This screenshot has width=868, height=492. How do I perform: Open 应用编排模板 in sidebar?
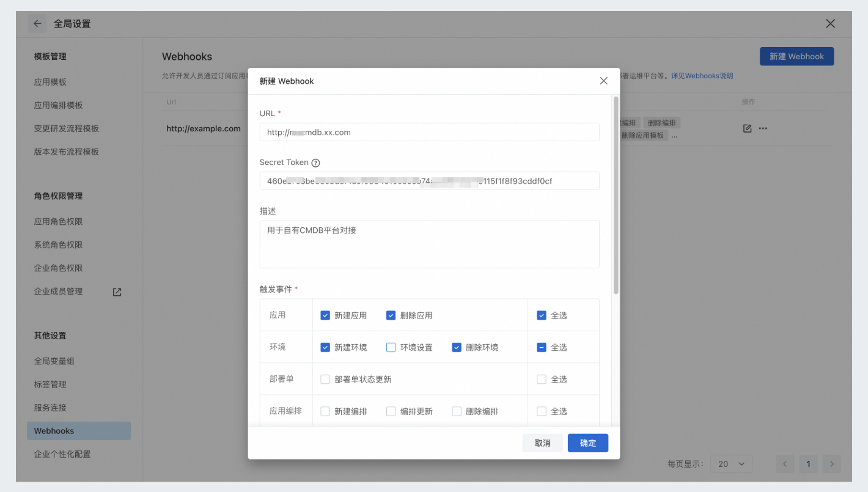[58, 105]
